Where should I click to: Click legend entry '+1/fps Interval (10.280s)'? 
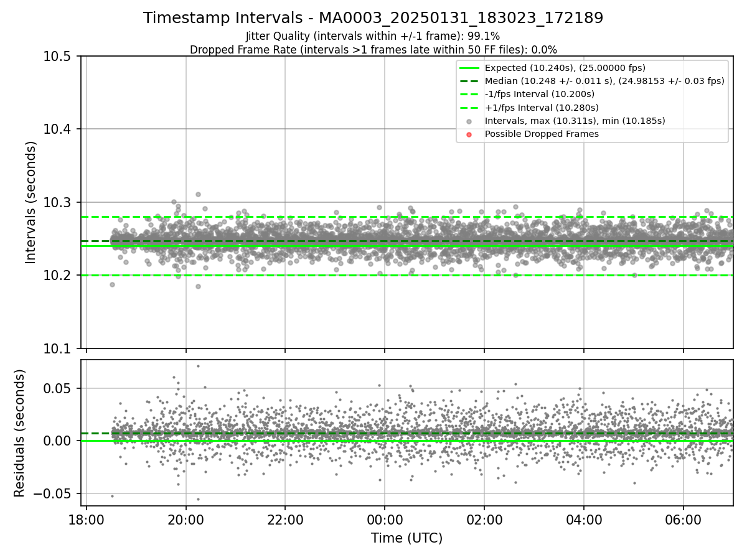point(542,108)
